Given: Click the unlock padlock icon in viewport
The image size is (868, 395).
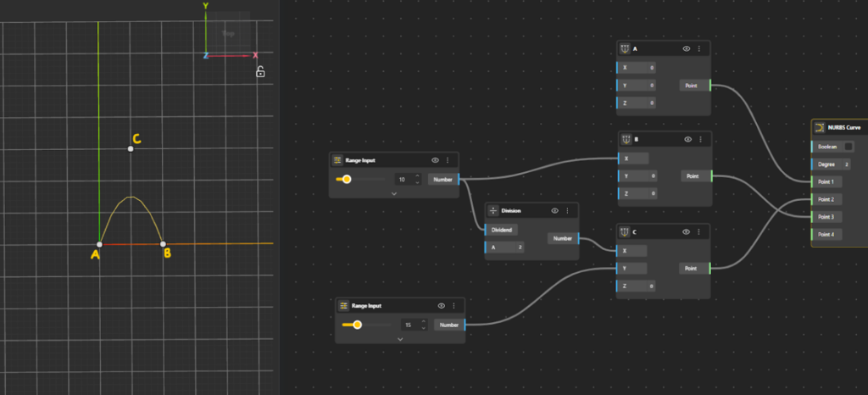Looking at the screenshot, I should (260, 72).
